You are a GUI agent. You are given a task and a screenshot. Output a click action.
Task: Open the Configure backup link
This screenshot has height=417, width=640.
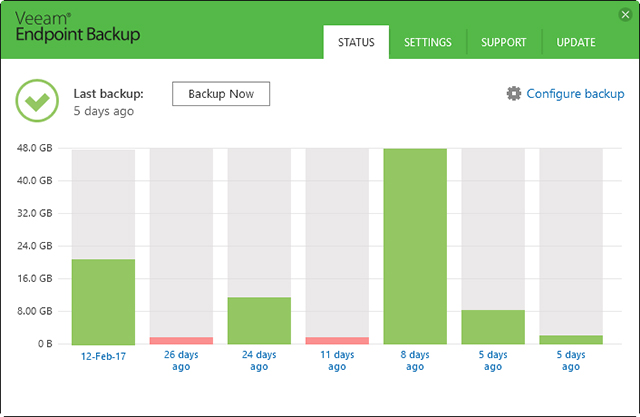click(x=575, y=93)
